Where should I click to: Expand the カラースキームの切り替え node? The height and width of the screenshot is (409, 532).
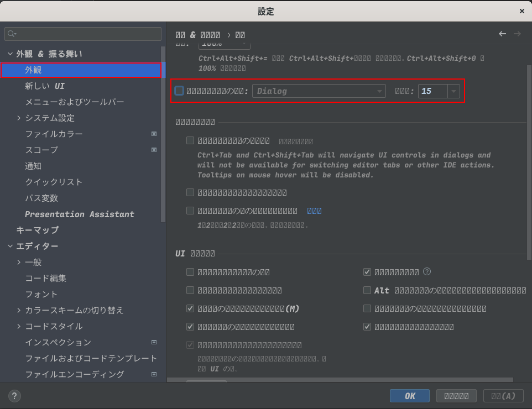tap(19, 310)
